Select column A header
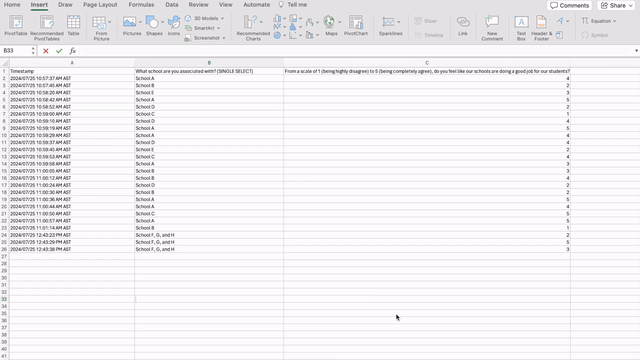Image resolution: width=640 pixels, height=360 pixels. tap(72, 63)
